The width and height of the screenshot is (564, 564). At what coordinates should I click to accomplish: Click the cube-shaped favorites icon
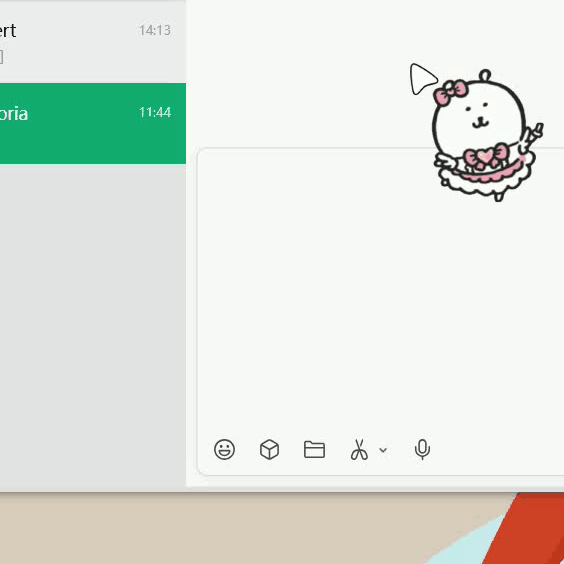[x=269, y=449]
